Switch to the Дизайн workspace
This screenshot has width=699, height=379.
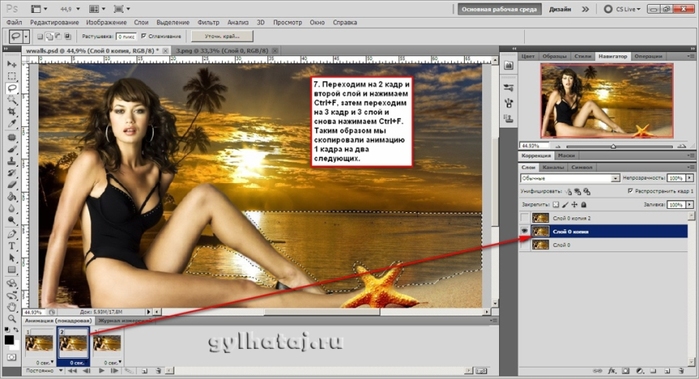[x=560, y=9]
